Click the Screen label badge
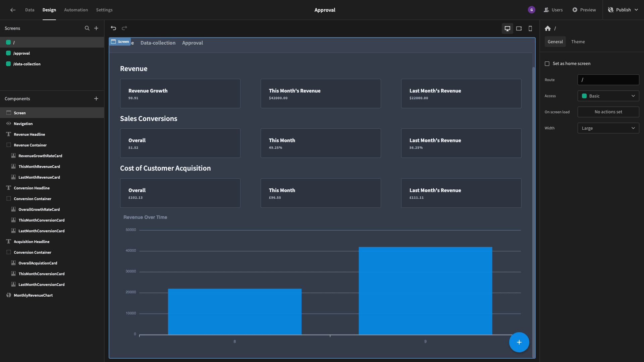Viewport: 644px width, 362px height. 120,42
